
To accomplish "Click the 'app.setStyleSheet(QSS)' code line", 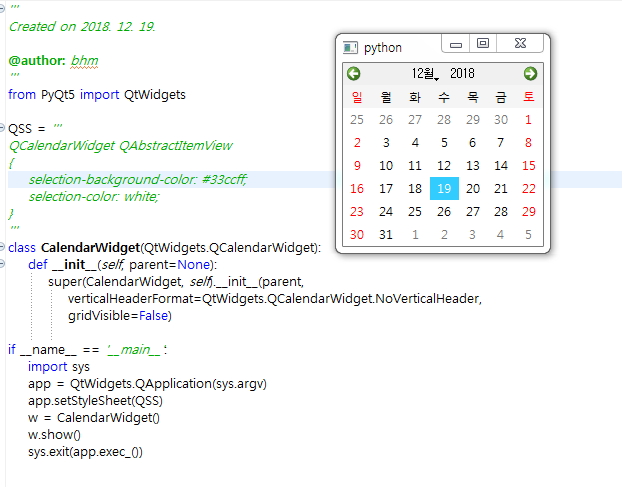I will (95, 401).
